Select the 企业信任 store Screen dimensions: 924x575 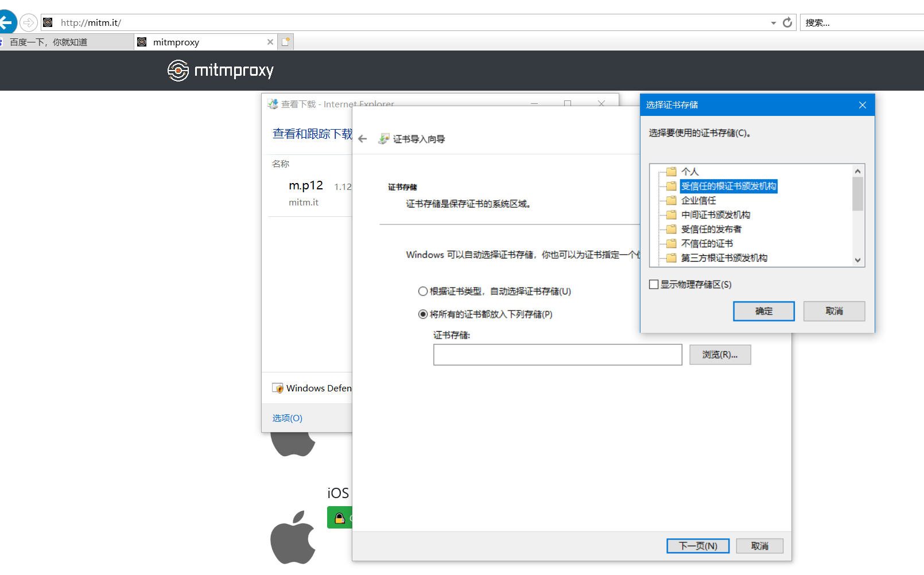pyautogui.click(x=698, y=200)
